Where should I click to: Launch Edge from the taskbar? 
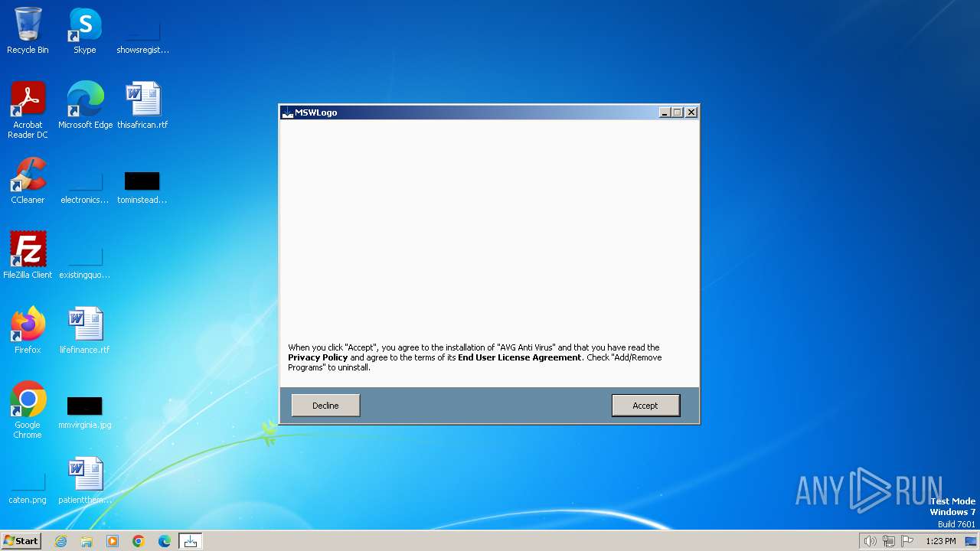(x=165, y=541)
